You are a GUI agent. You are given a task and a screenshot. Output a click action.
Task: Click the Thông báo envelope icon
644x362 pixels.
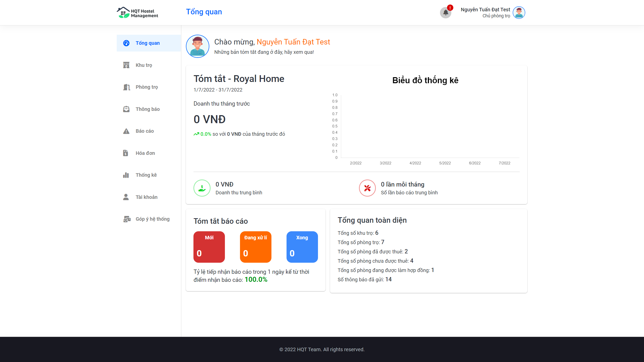click(x=126, y=109)
